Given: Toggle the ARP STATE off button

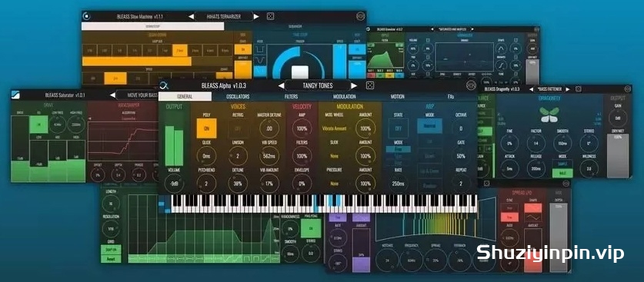Looking at the screenshot, I should pos(398,128).
